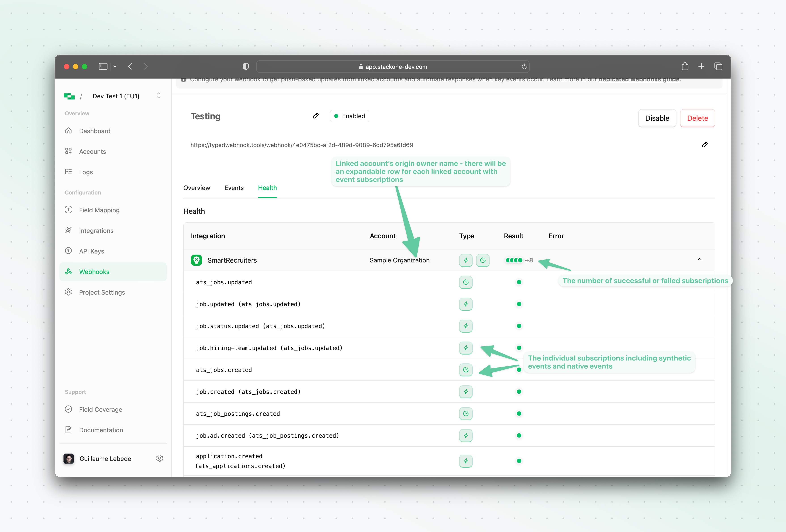Reload the page with refresh icon
Image resolution: width=786 pixels, height=532 pixels.
pos(524,67)
